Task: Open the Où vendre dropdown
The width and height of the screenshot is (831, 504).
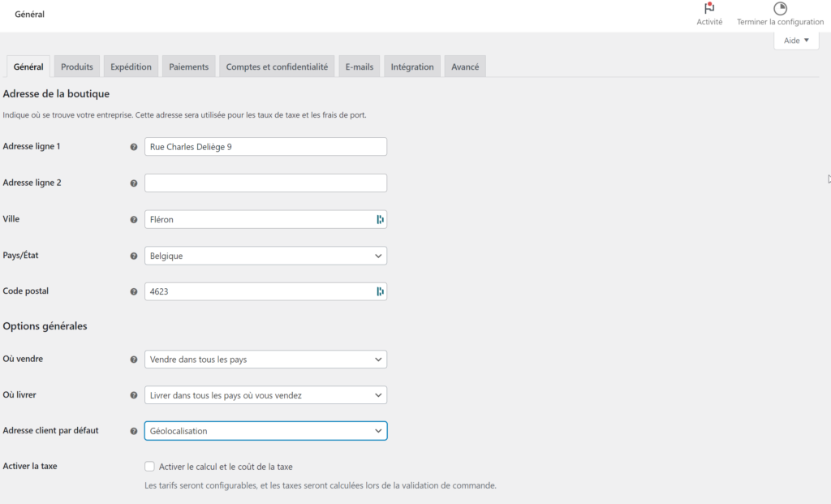Action: click(265, 360)
